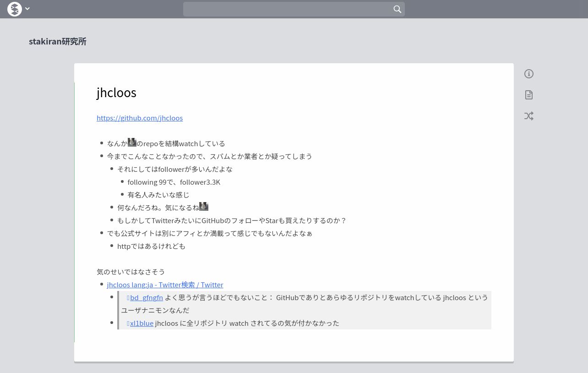Open the xl1blue tweet link
Image resolution: width=588 pixels, height=373 pixels.
tap(142, 323)
